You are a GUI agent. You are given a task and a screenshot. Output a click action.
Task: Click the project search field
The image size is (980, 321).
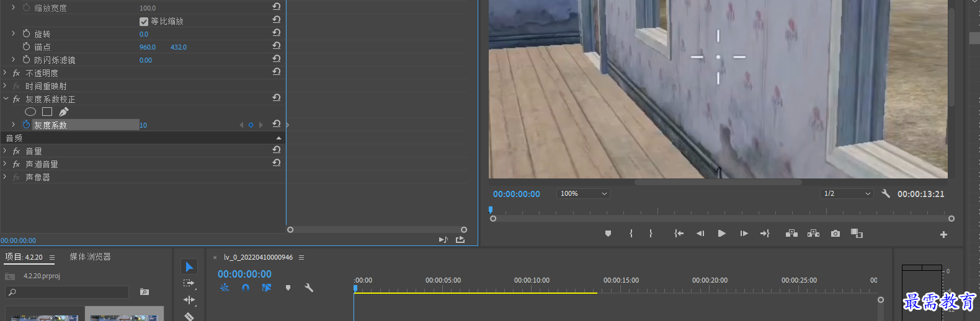(67, 292)
